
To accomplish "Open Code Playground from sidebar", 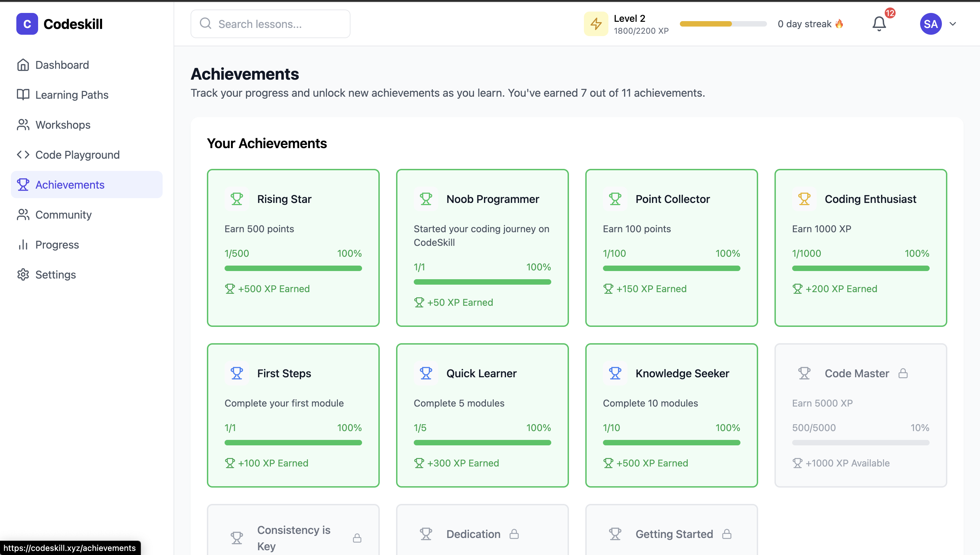I will pos(77,155).
